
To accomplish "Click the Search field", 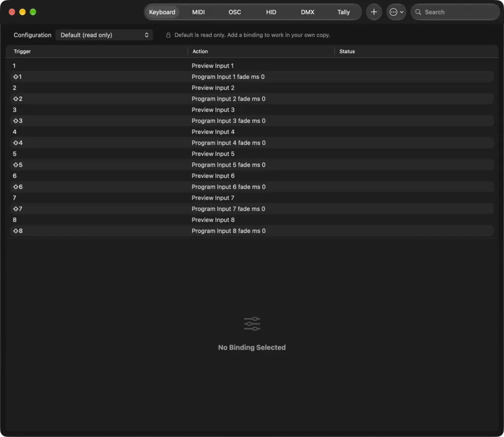I will coord(455,12).
